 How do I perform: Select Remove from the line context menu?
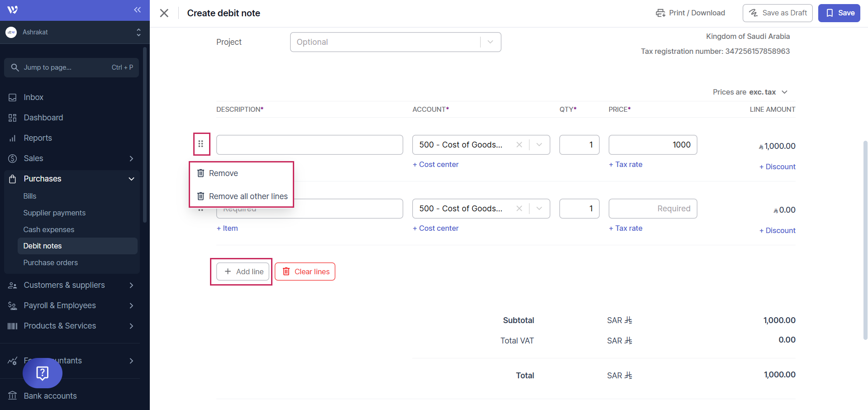point(223,173)
